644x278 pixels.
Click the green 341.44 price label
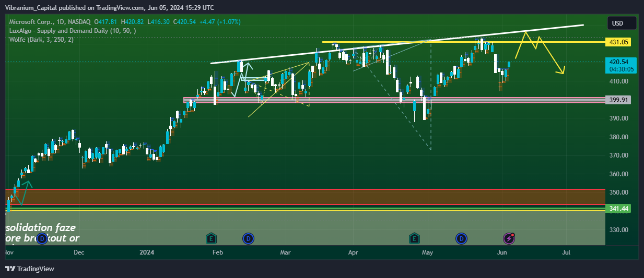617,209
